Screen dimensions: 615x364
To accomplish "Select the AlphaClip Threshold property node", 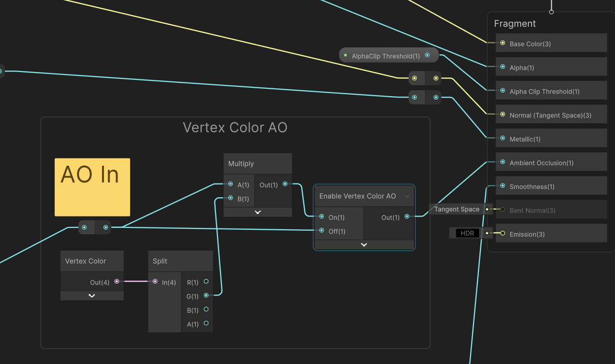I will (389, 55).
